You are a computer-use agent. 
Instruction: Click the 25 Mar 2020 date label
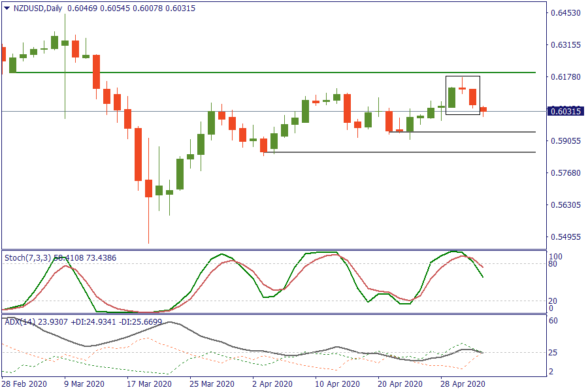212,384
